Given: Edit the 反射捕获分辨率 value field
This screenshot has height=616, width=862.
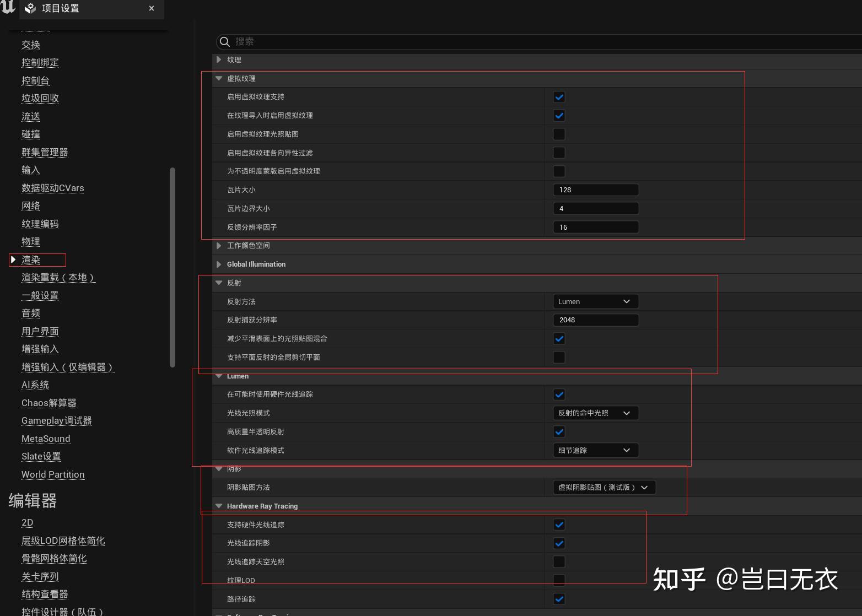Looking at the screenshot, I should point(595,320).
